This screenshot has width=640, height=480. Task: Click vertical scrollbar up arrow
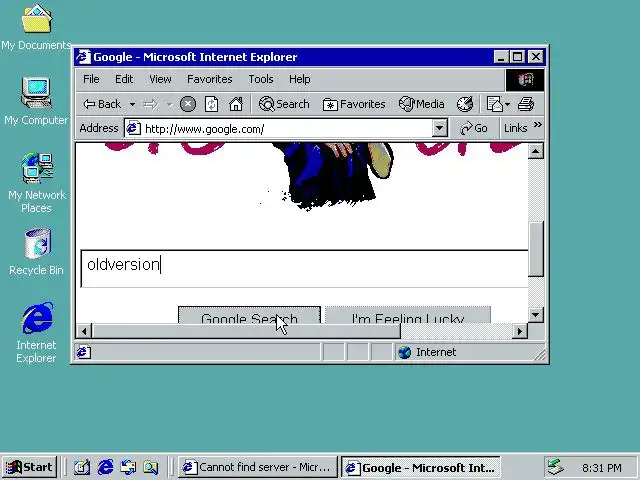point(536,151)
